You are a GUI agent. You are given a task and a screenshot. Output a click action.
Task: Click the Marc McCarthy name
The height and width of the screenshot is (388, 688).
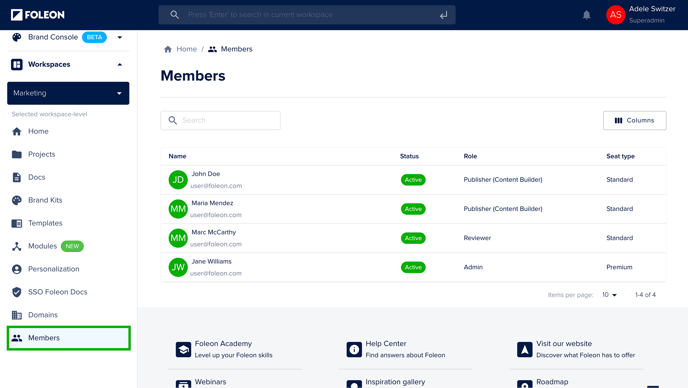[x=214, y=232]
